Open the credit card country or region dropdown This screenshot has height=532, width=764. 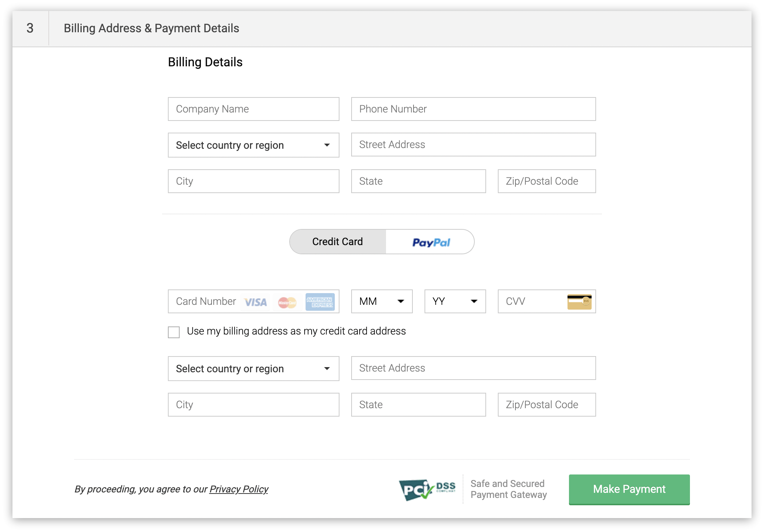pos(254,369)
